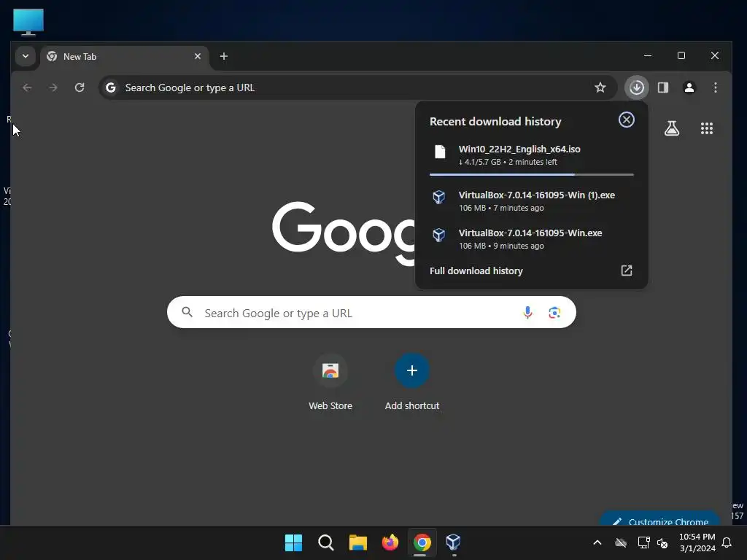Viewport: 747px width, 560px height.
Task: Open Chrome Labs flask icon
Action: tap(672, 128)
